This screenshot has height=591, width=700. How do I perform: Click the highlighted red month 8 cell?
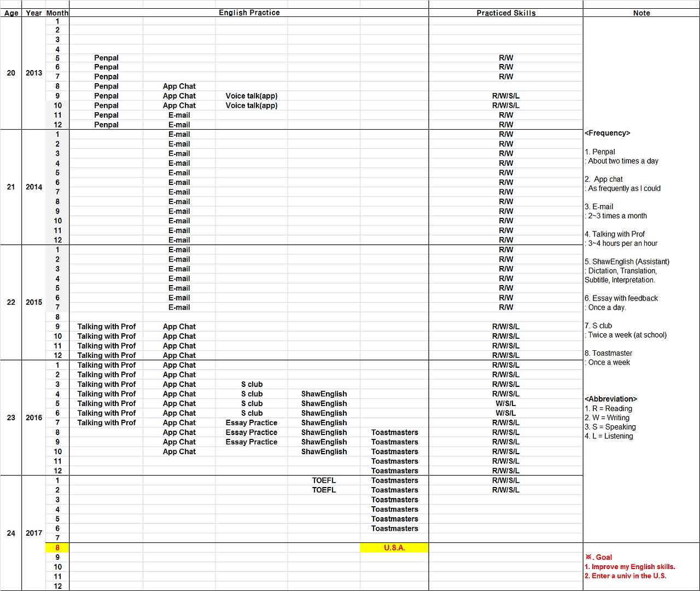coord(57,548)
